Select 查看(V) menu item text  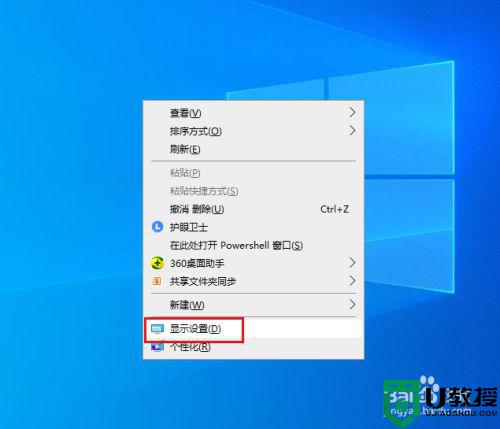pyautogui.click(x=185, y=113)
